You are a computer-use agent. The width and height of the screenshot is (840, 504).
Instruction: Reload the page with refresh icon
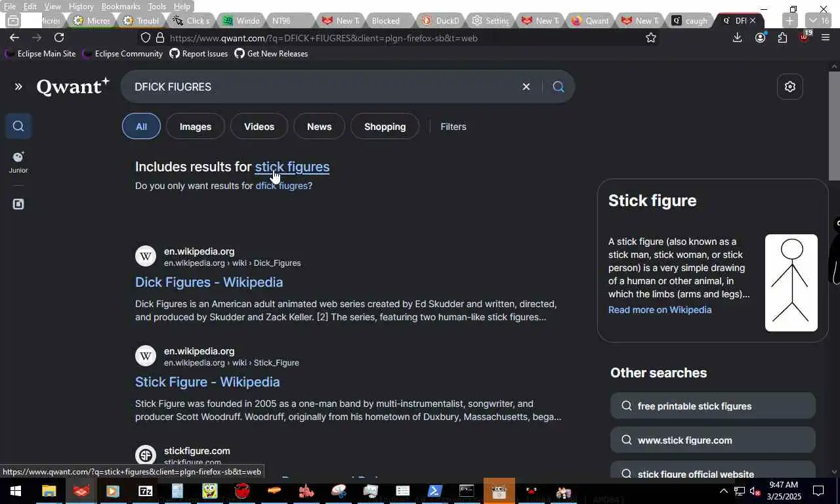click(x=59, y=37)
